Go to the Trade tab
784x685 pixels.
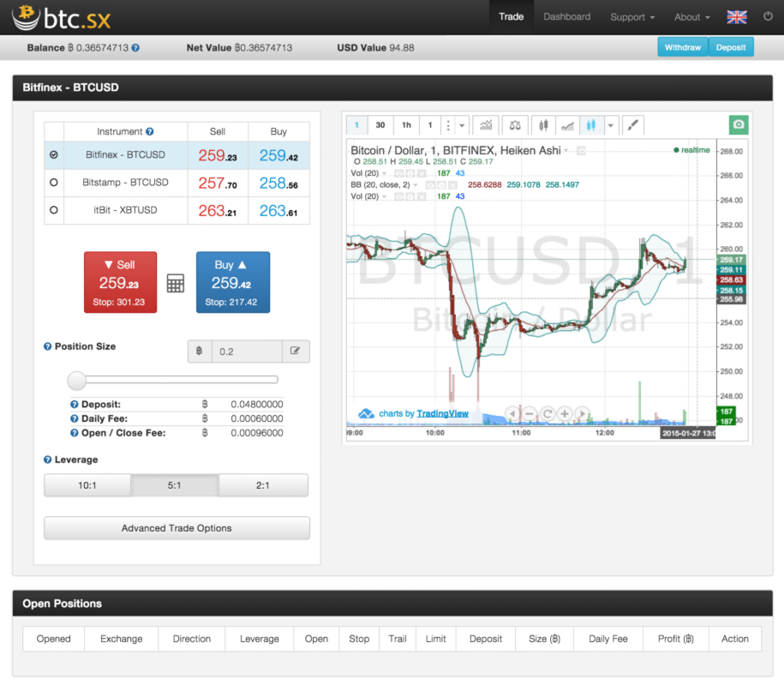click(511, 17)
